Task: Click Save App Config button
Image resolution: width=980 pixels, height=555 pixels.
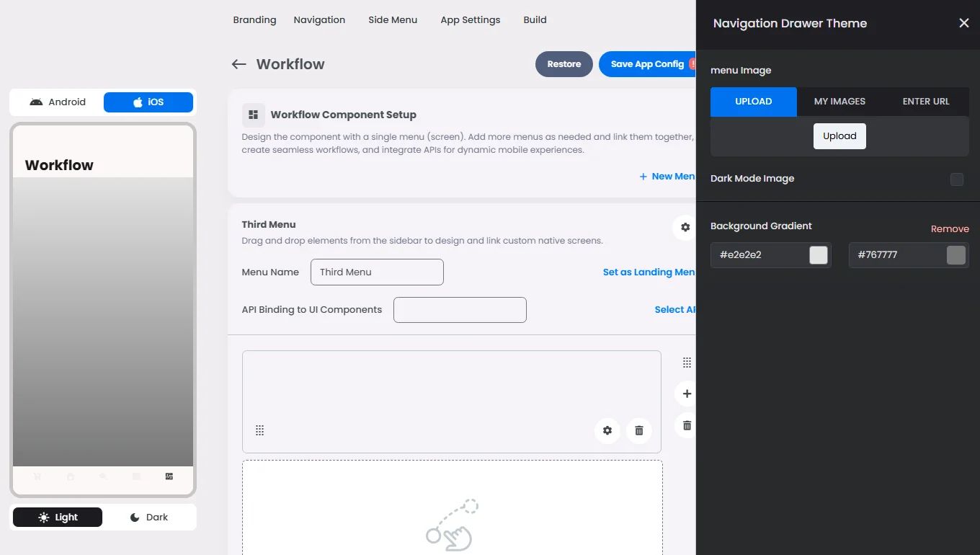Action: pyautogui.click(x=647, y=64)
